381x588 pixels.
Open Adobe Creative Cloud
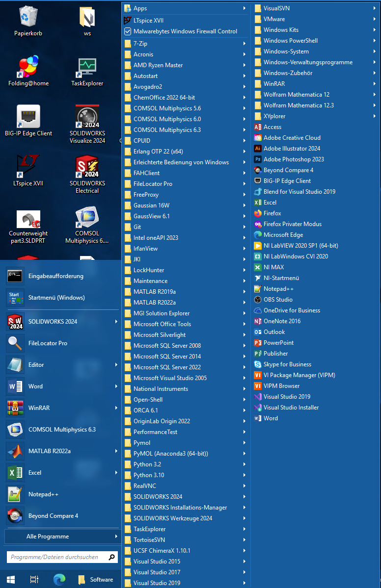tap(292, 138)
